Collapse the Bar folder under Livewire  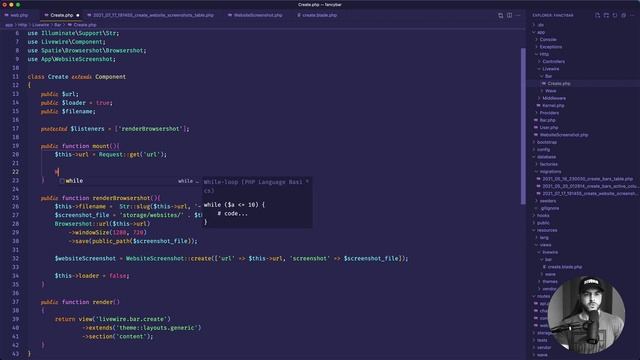tap(548, 76)
